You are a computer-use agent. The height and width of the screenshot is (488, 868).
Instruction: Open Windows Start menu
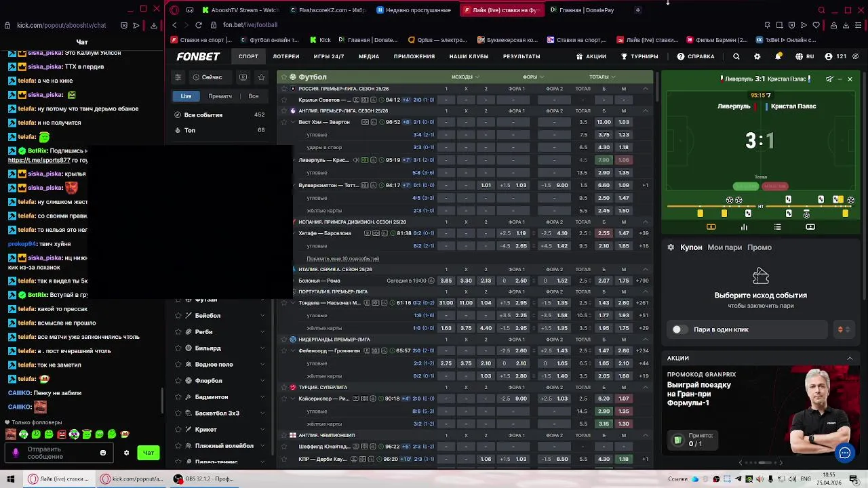coord(11,479)
